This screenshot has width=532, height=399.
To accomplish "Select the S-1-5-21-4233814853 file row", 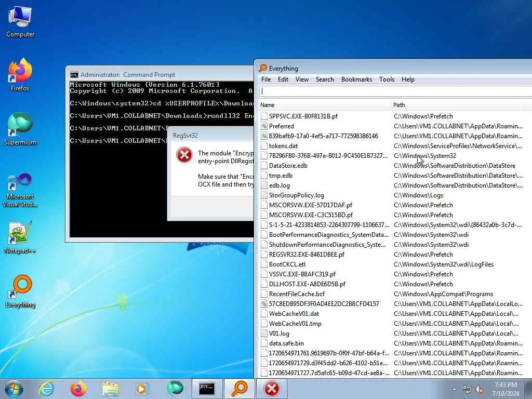I will pos(395,225).
